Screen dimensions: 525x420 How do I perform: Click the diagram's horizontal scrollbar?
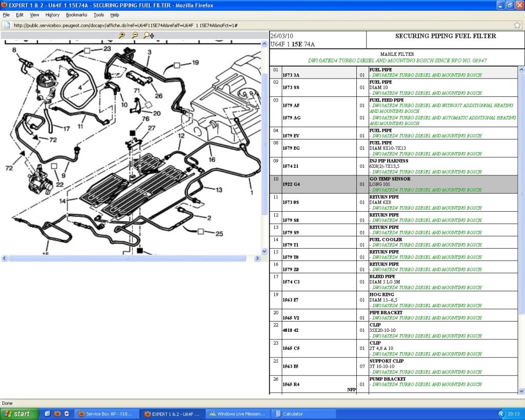click(x=128, y=258)
